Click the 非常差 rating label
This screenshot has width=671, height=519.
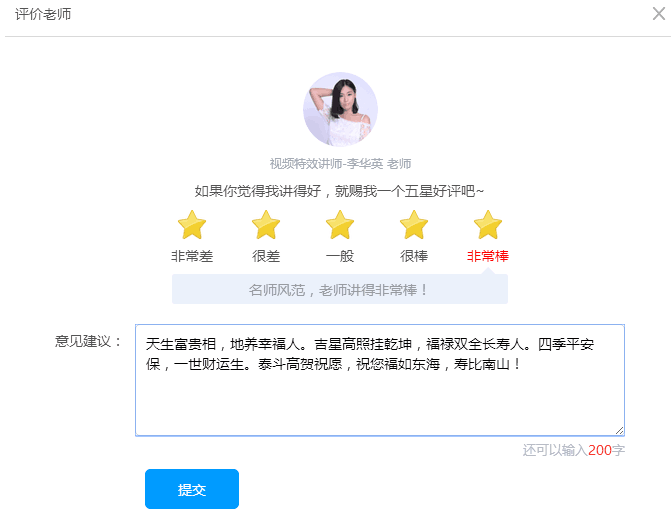click(191, 256)
